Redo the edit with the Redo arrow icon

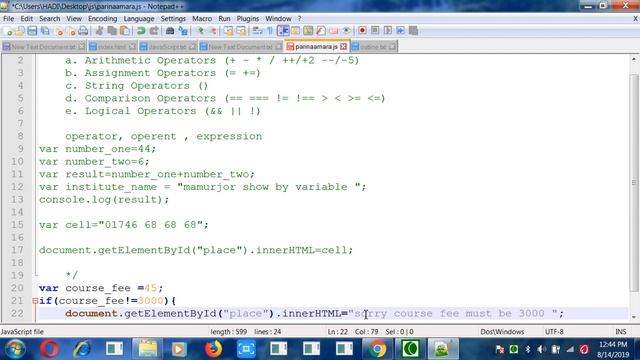pyautogui.click(x=154, y=31)
